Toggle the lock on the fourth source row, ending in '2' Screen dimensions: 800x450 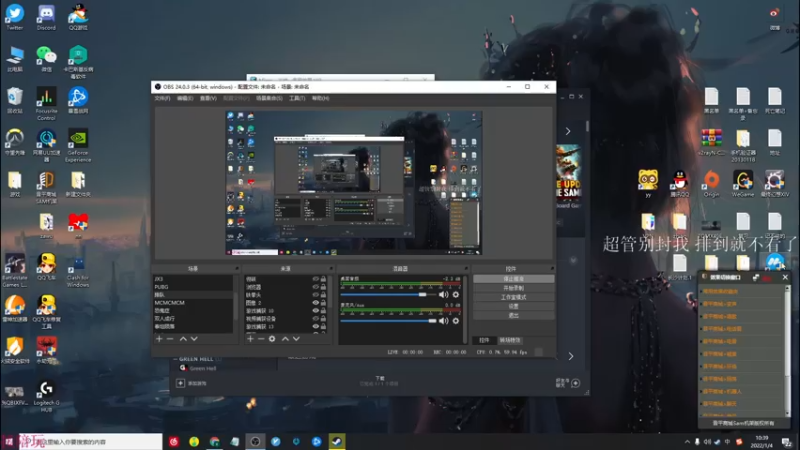point(323,303)
